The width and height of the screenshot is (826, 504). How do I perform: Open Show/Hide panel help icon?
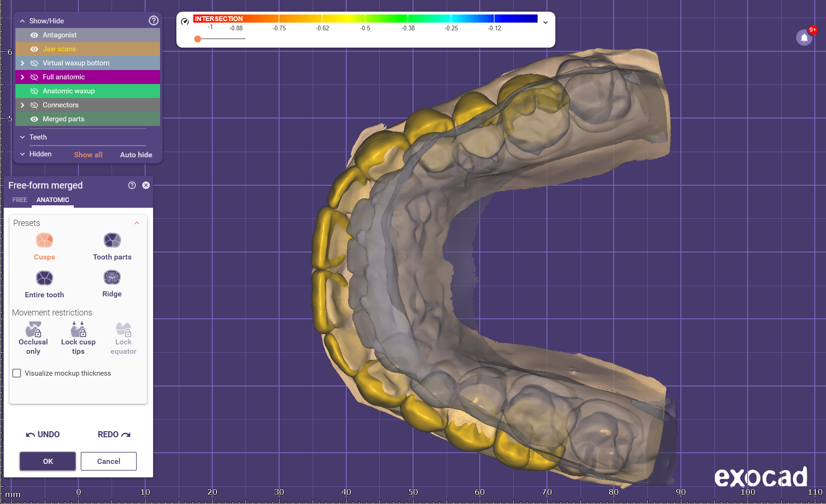click(x=154, y=21)
